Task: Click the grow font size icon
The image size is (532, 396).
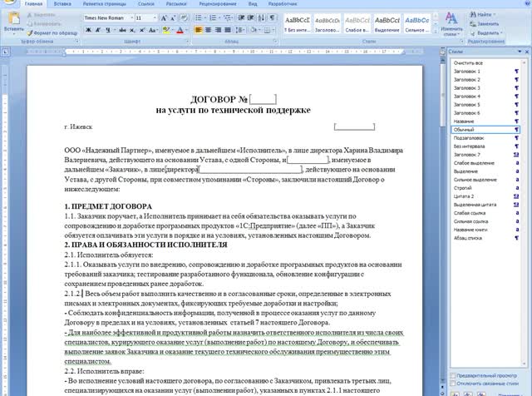Action: tap(164, 18)
